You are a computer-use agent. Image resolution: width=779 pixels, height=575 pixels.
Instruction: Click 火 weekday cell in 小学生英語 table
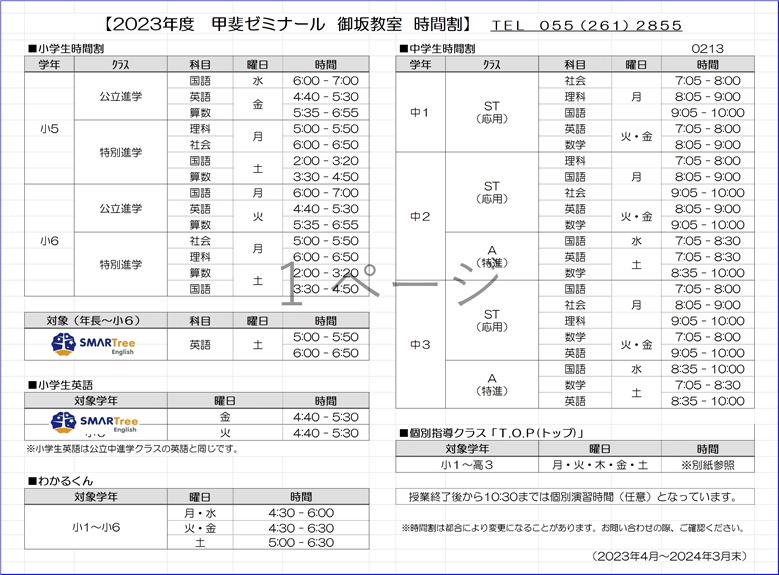click(x=225, y=433)
